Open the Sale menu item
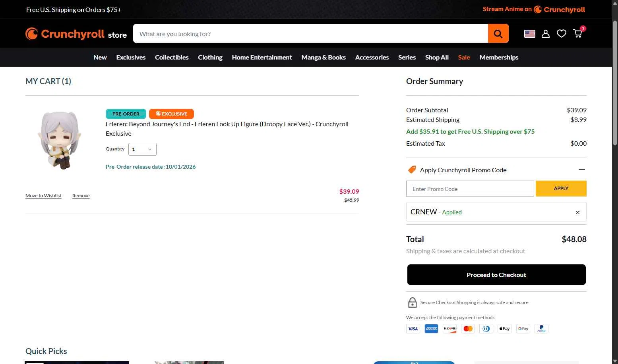This screenshot has width=618, height=364. (x=464, y=57)
